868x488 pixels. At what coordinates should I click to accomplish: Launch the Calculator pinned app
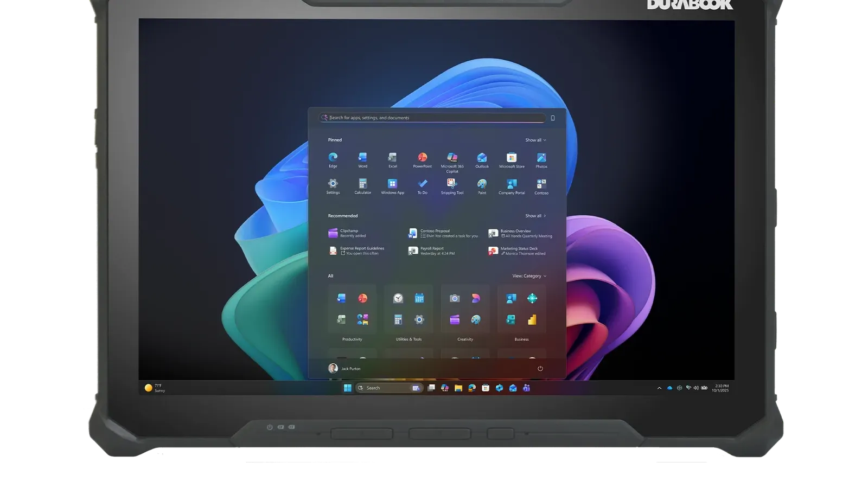pos(363,187)
